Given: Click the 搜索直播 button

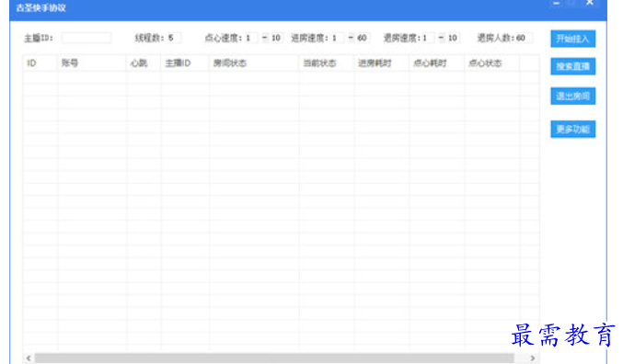Looking at the screenshot, I should (x=572, y=66).
